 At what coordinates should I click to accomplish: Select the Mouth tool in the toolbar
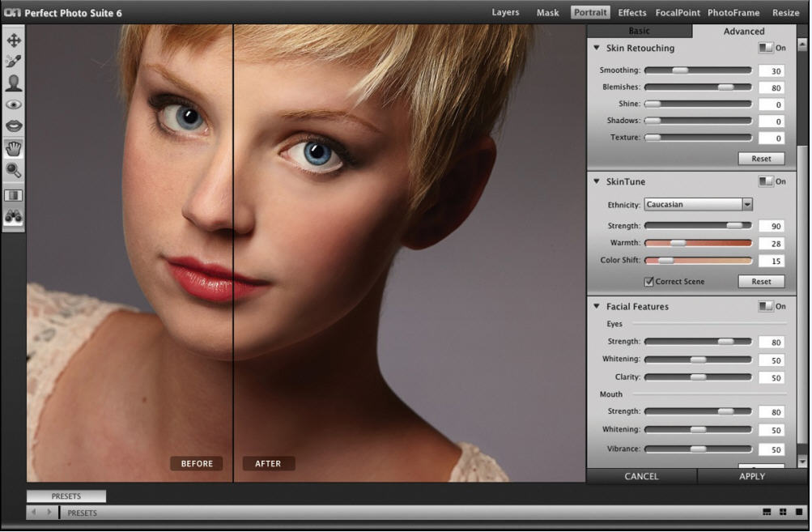point(13,126)
